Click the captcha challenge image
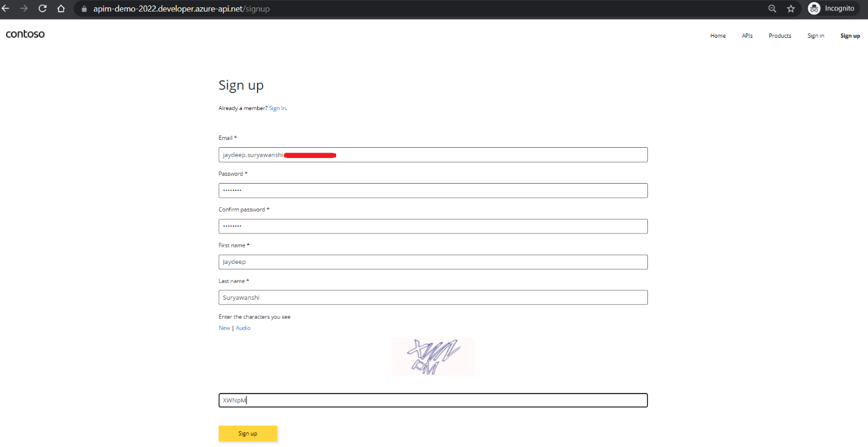This screenshot has height=447, width=868. [x=433, y=356]
